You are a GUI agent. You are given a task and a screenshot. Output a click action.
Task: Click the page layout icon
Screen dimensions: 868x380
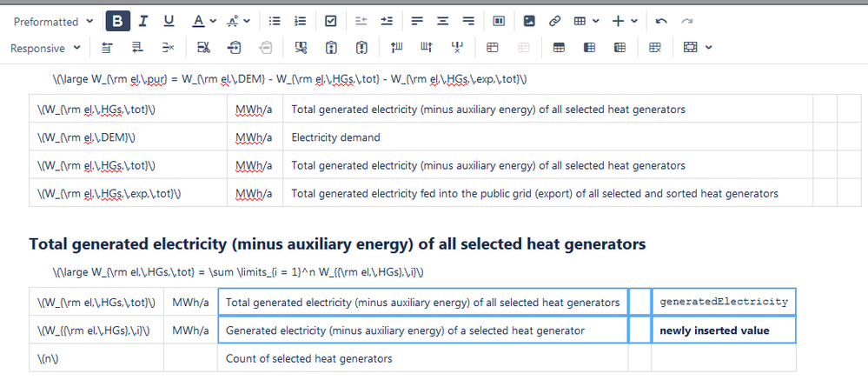coord(499,21)
